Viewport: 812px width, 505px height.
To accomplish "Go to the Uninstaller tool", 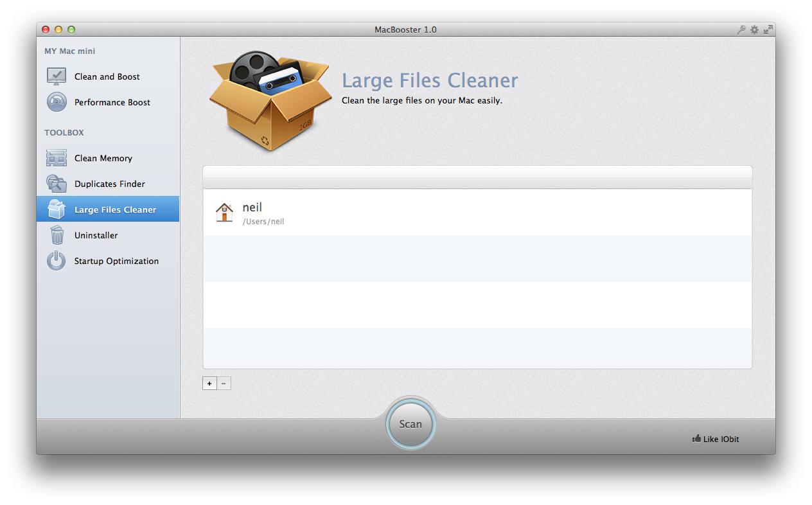I will (x=108, y=235).
